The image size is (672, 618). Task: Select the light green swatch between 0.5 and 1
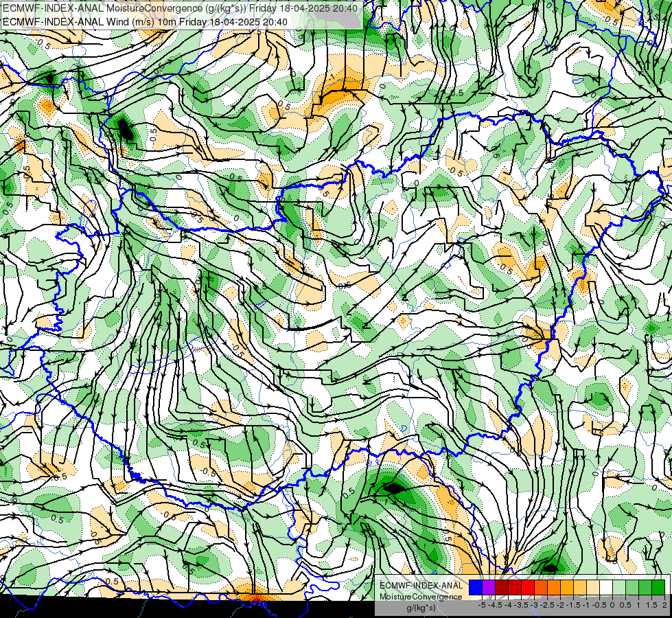(632, 588)
